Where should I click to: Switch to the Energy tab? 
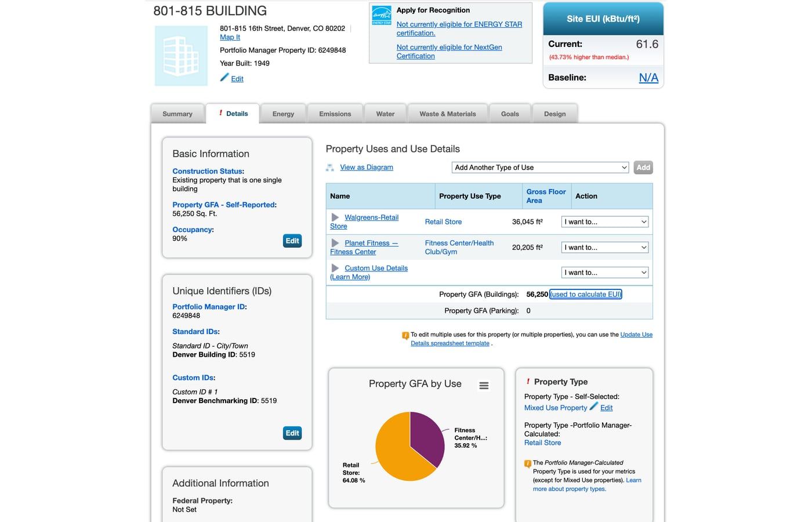(283, 114)
